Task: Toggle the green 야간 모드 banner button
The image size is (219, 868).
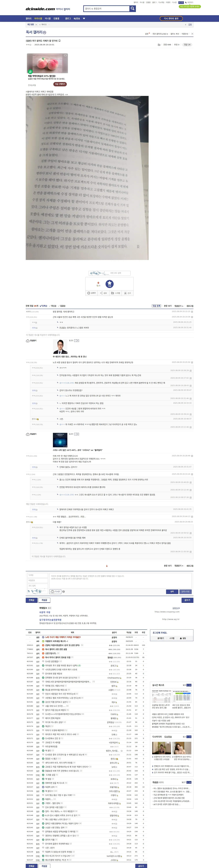Action: 189,6
